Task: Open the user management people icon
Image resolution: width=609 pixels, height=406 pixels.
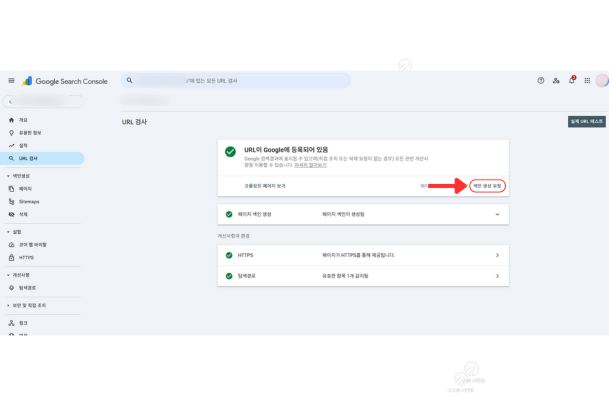Action: (x=556, y=81)
